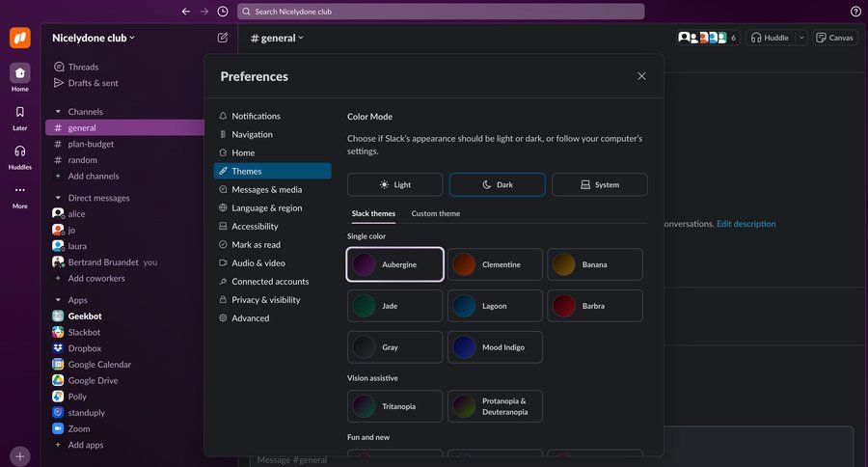This screenshot has width=868, height=467.
Task: Click the More ellipsis icon
Action: tap(19, 194)
